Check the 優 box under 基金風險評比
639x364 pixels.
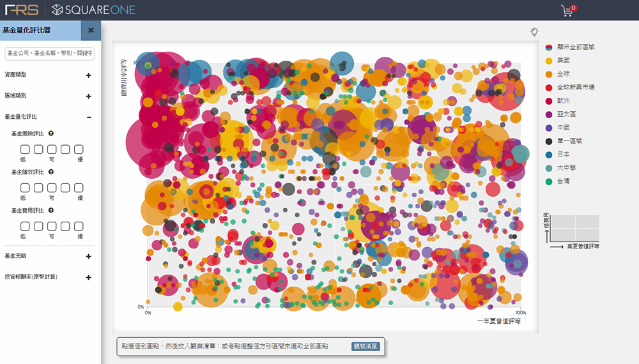tap(79, 149)
